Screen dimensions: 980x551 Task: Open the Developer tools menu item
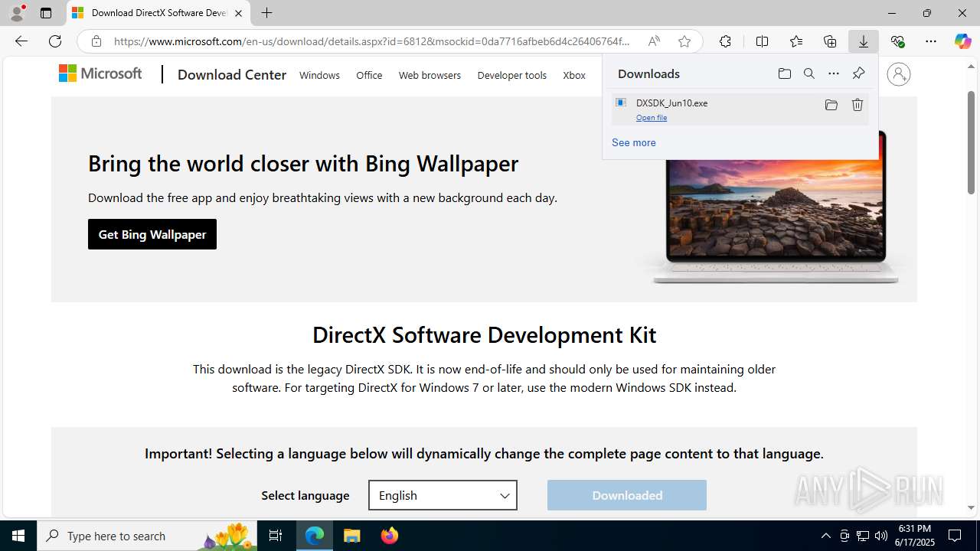(511, 75)
